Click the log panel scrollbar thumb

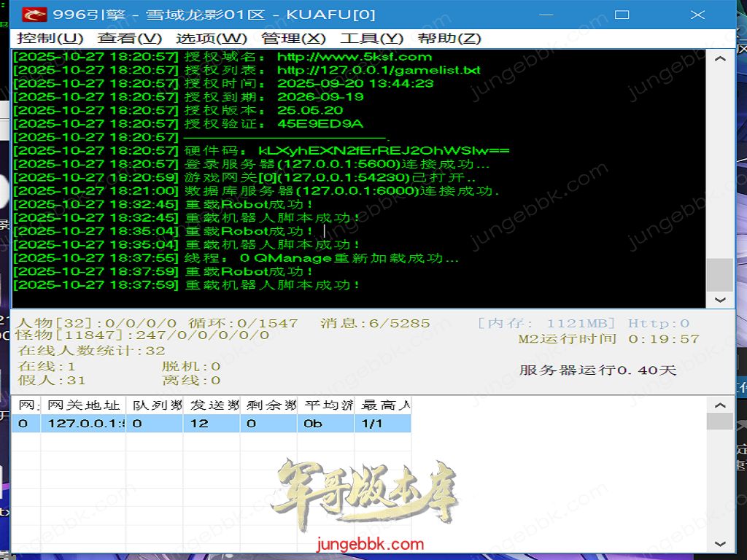tap(720, 275)
